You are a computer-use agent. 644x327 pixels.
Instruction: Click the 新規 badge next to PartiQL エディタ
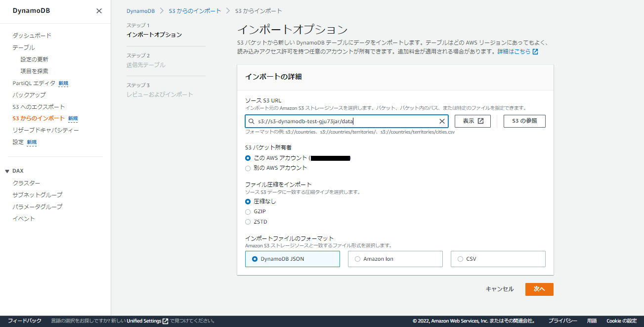point(63,83)
